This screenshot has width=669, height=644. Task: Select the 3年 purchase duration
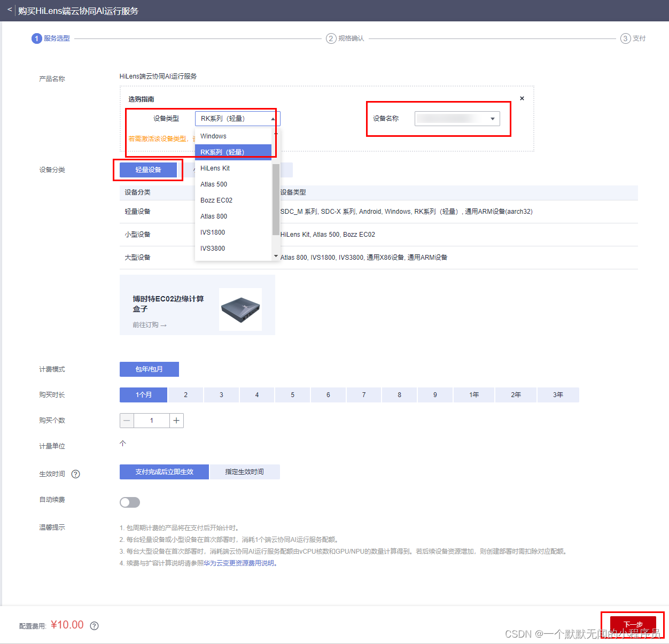tap(558, 394)
